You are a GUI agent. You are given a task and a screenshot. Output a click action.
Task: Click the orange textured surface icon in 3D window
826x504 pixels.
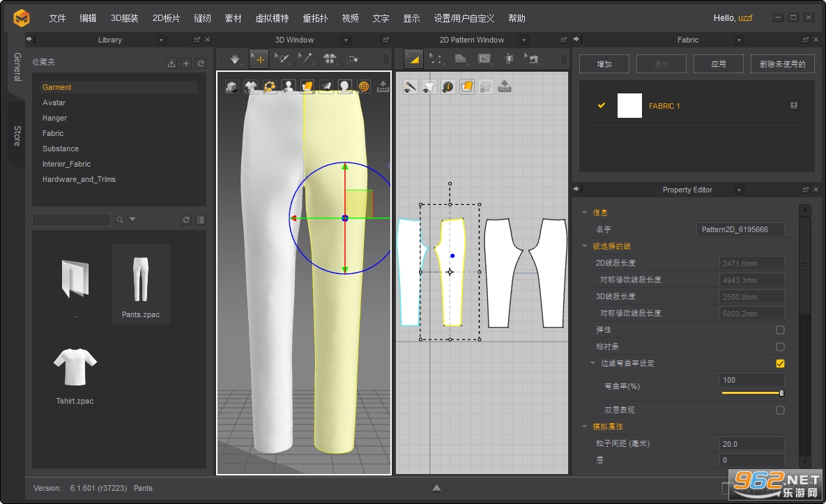[307, 86]
